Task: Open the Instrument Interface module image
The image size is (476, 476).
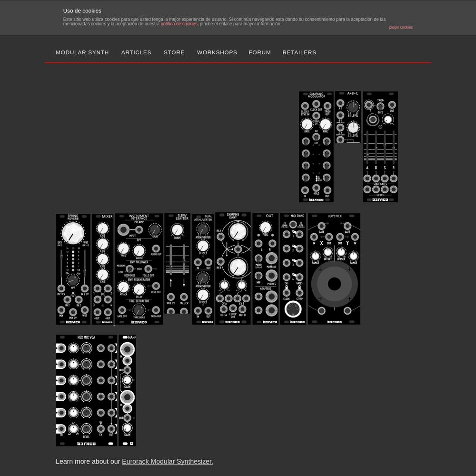Action: pos(139,269)
